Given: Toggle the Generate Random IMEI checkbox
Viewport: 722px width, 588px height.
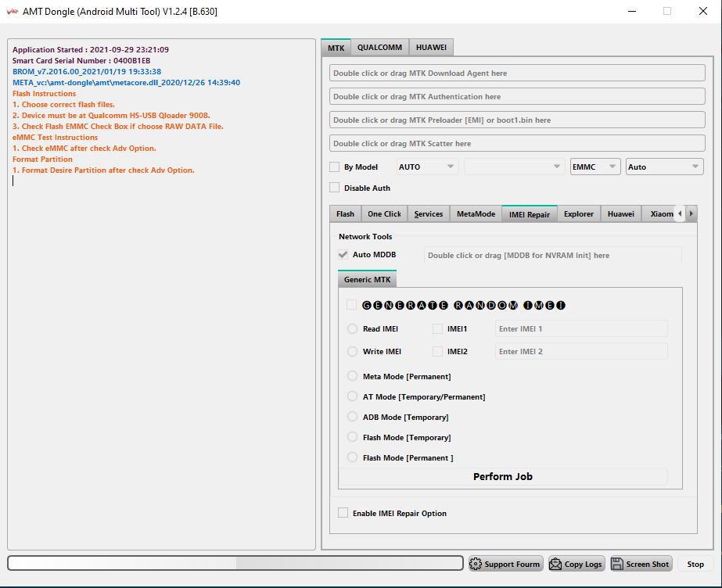Looking at the screenshot, I should tap(352, 305).
